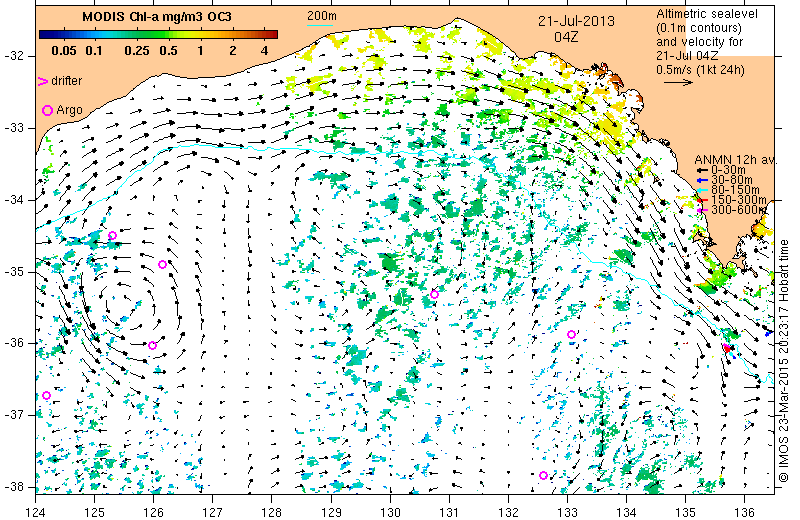800x520 pixels.
Task: Click the -33 latitude axis label
Action: [14, 128]
